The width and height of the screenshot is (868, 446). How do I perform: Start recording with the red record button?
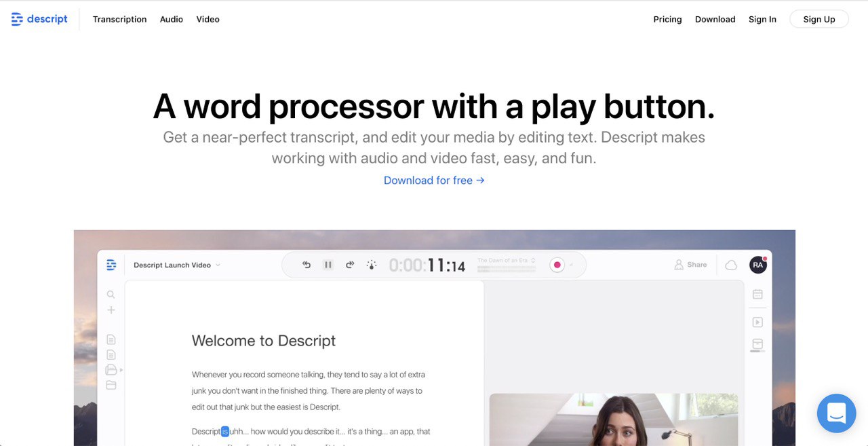point(557,265)
